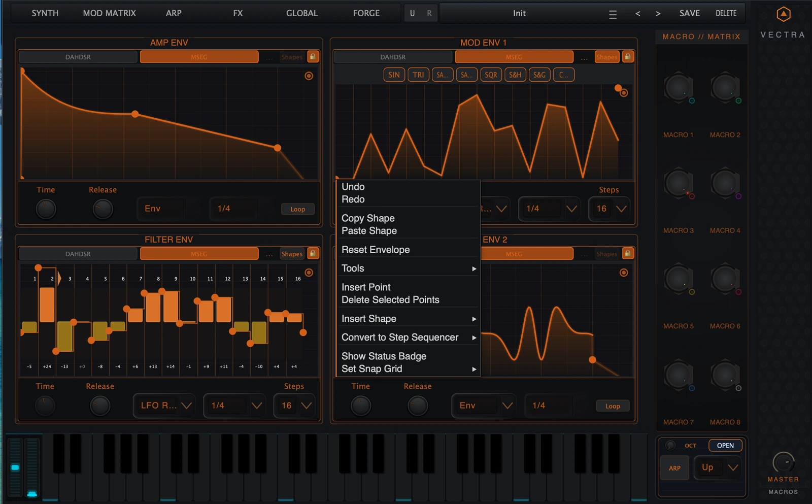Switch FILTER ENV to DAHDSR mode
This screenshot has height=504, width=812.
(78, 254)
